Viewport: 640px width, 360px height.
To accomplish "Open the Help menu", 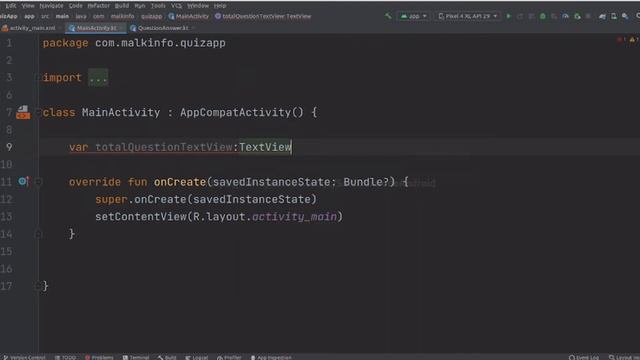I will (220, 6).
